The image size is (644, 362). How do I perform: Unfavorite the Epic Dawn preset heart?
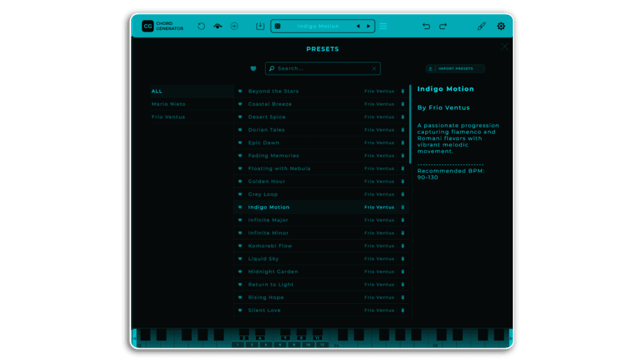point(240,143)
